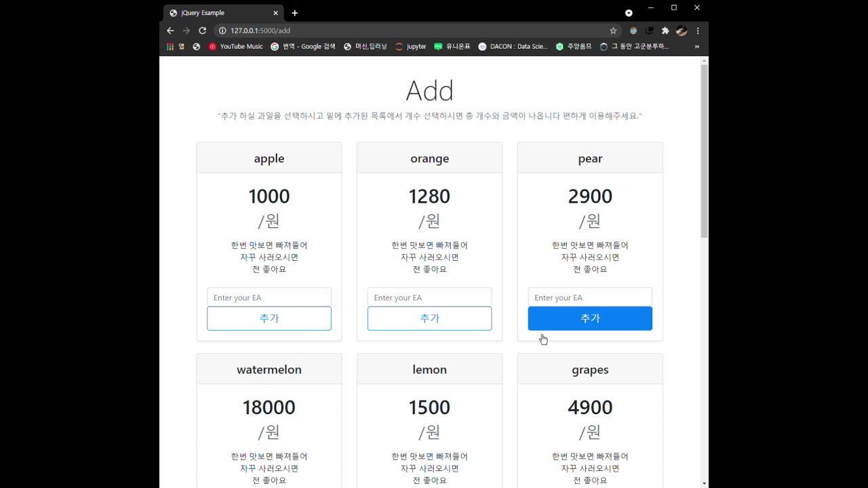Open the YouTube Music bookmark
Image resolution: width=868 pixels, height=488 pixels.
(235, 47)
